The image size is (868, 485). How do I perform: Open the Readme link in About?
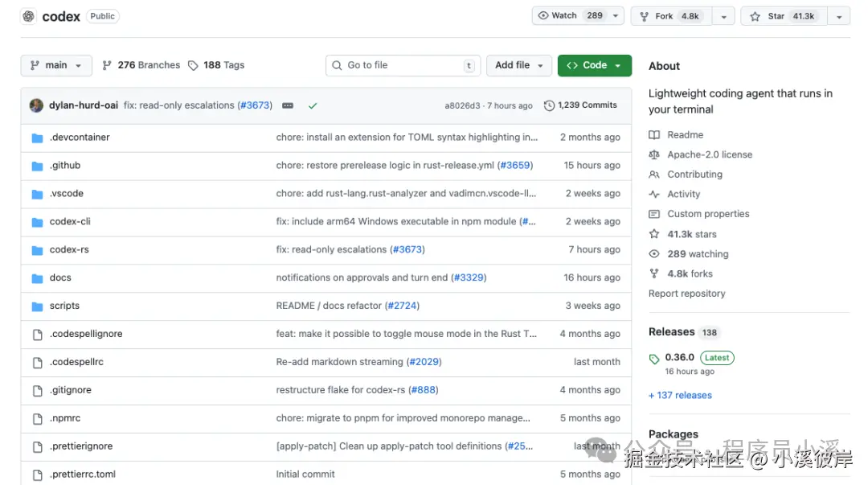tap(686, 134)
